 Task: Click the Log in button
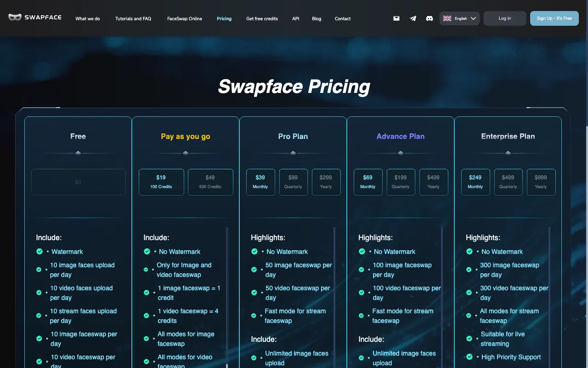click(x=505, y=18)
